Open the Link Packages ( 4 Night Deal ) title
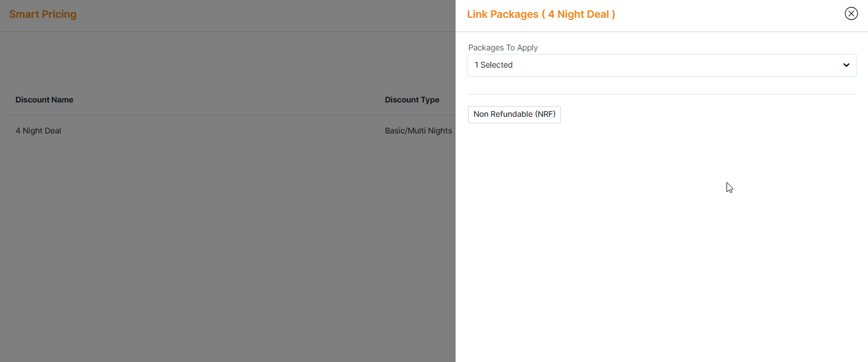 coord(540,14)
